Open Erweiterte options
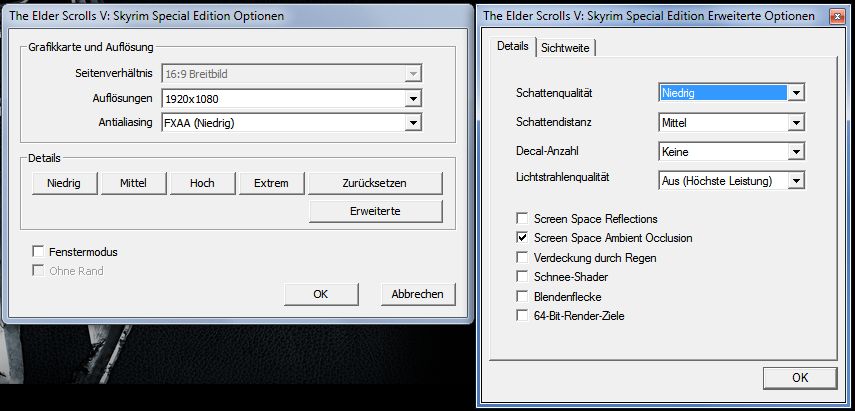The height and width of the screenshot is (411, 855). pos(375,211)
